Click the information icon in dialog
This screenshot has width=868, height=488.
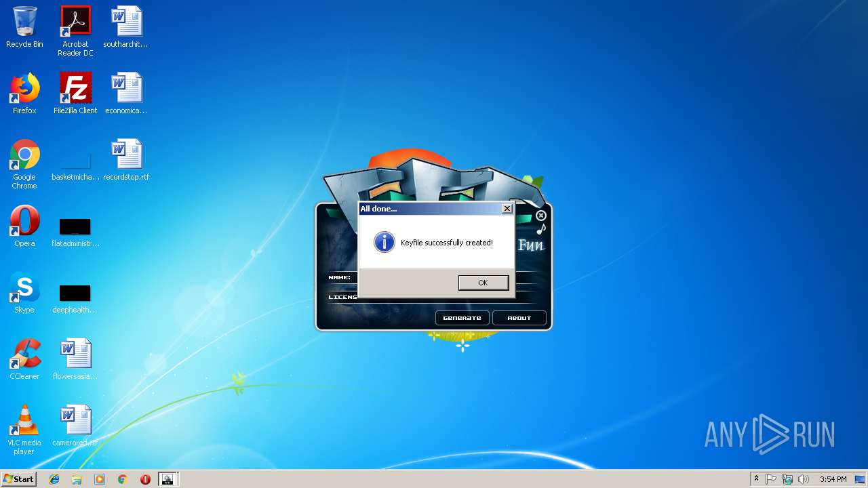click(x=384, y=242)
